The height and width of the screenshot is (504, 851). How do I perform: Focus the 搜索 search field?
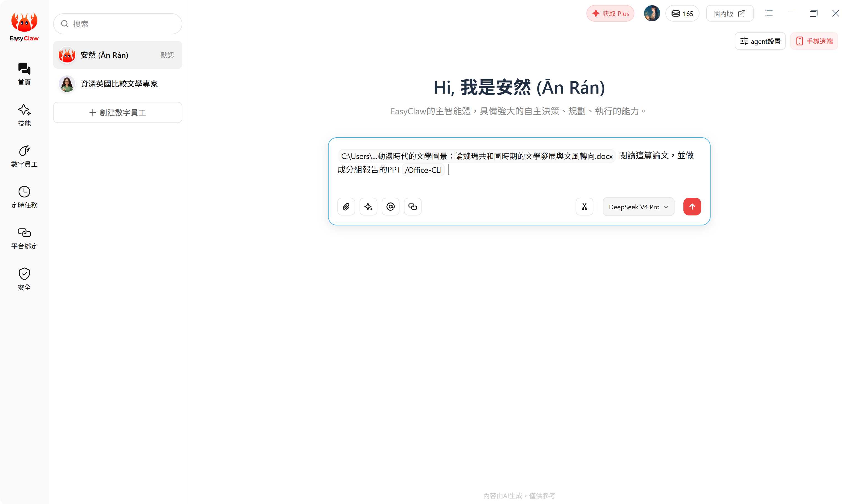(x=117, y=24)
